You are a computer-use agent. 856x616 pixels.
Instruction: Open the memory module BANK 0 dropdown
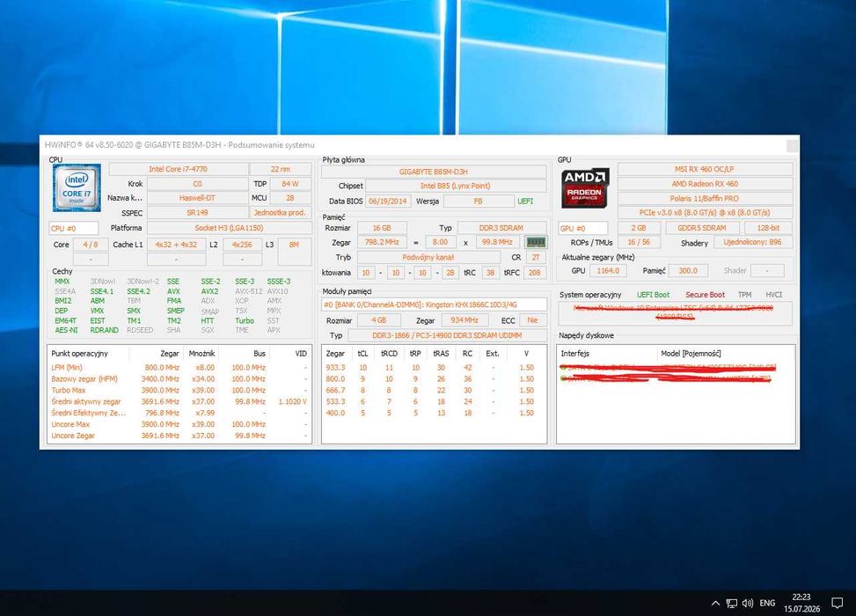[x=434, y=304]
